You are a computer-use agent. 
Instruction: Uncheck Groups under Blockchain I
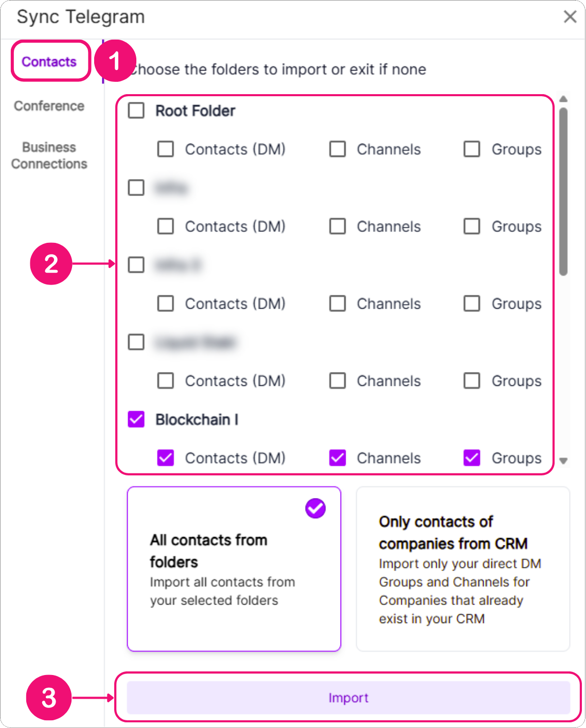click(472, 458)
